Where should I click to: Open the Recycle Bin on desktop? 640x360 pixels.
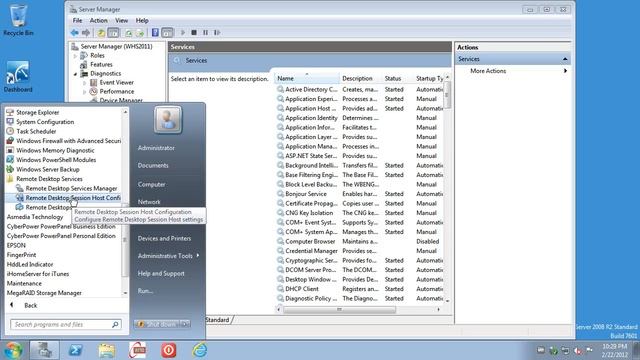pyautogui.click(x=18, y=20)
